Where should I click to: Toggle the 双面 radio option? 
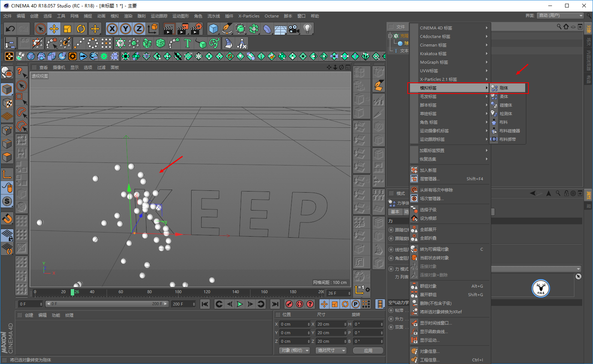tap(391, 327)
